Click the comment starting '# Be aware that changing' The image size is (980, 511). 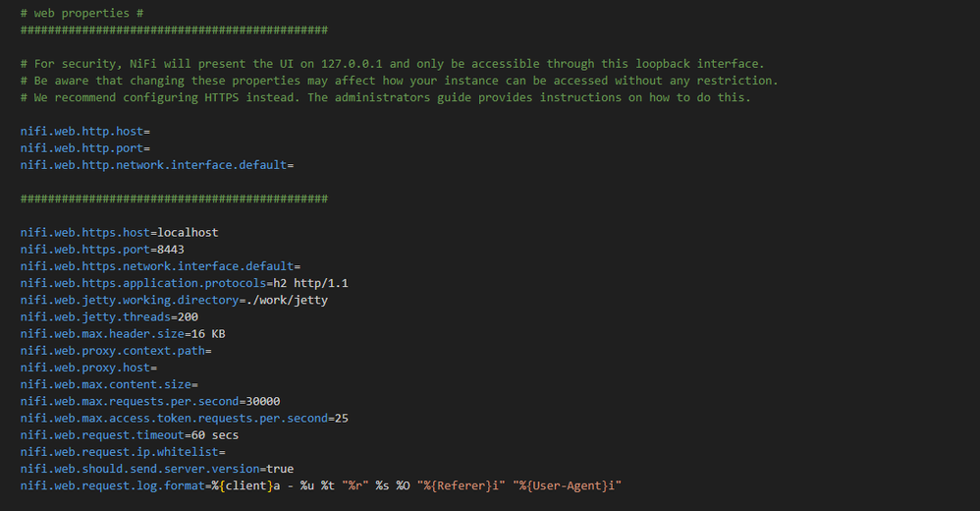pyautogui.click(x=400, y=81)
